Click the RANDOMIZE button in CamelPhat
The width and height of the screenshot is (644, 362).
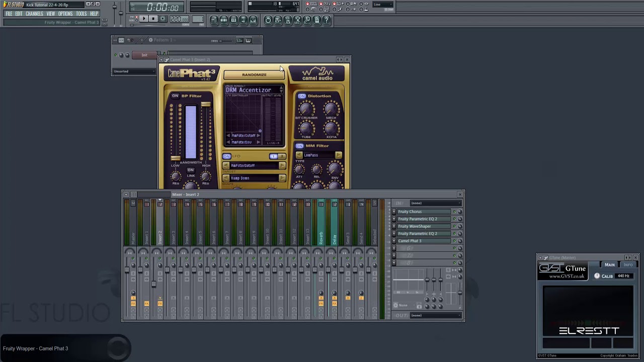click(254, 75)
